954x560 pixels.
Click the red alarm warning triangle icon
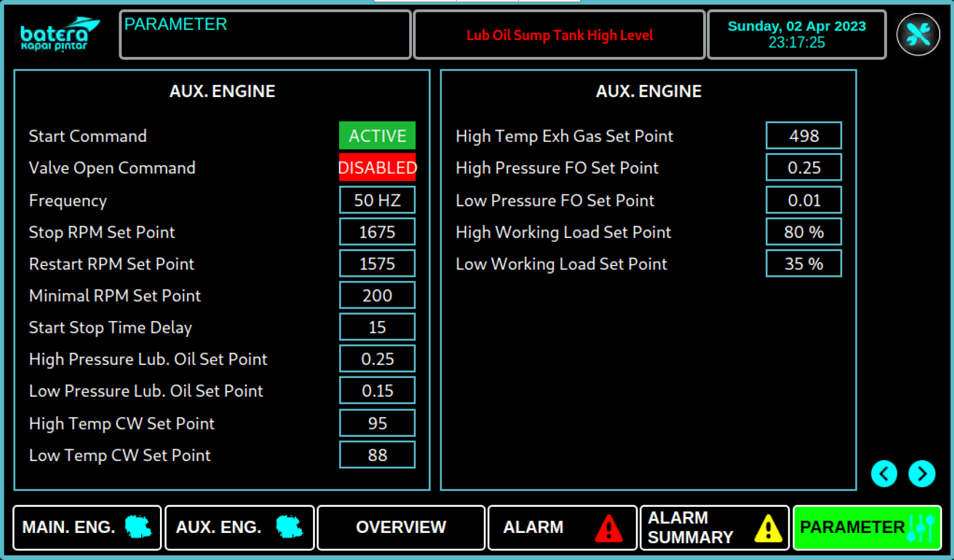coord(608,528)
